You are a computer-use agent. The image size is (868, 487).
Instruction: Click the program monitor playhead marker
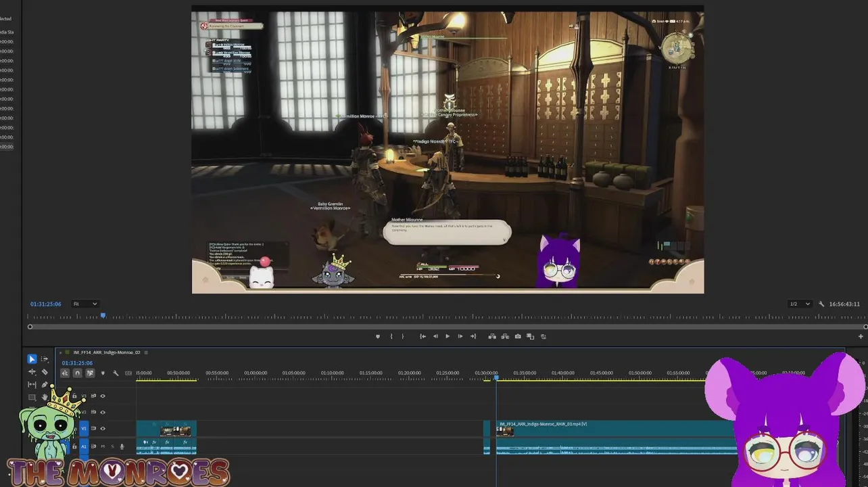103,315
